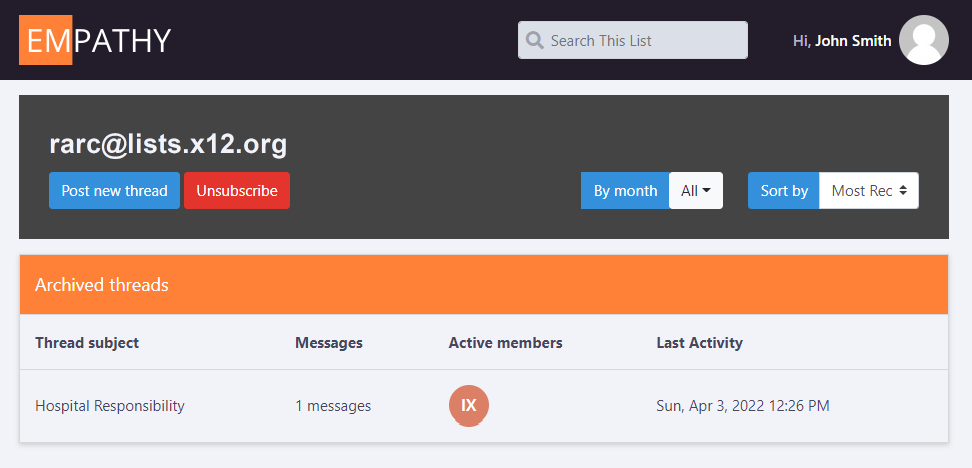Viewport: 972px width, 468px height.
Task: Click the Thread subject column header
Action: (87, 343)
